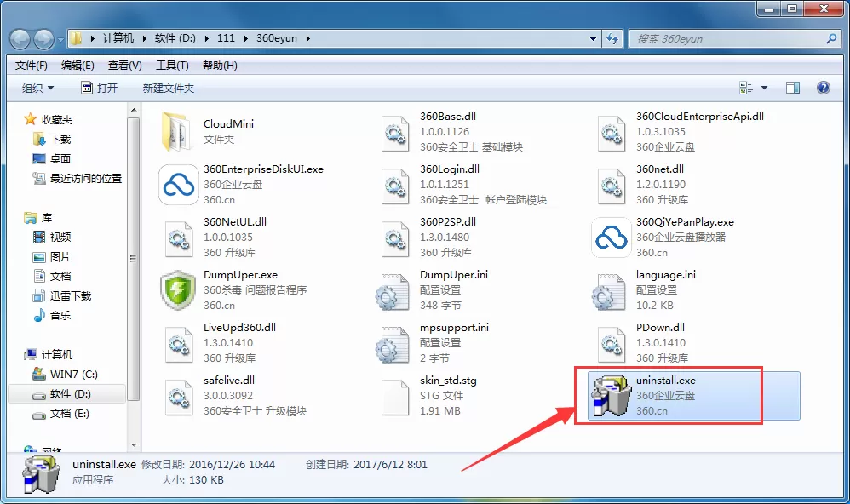Expand the breadcrumb arrow after 软件 (D:)
This screenshot has height=504, width=850.
[206, 38]
